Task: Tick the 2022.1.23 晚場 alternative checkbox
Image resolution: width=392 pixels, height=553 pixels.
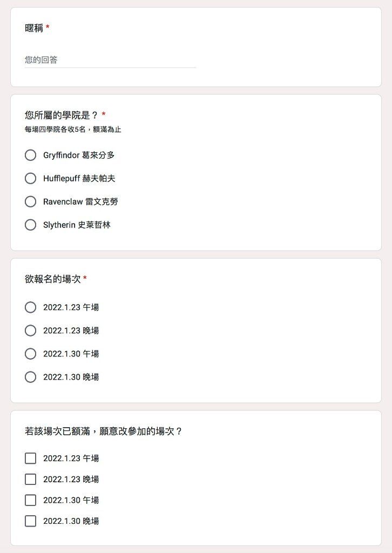Action: (30, 480)
